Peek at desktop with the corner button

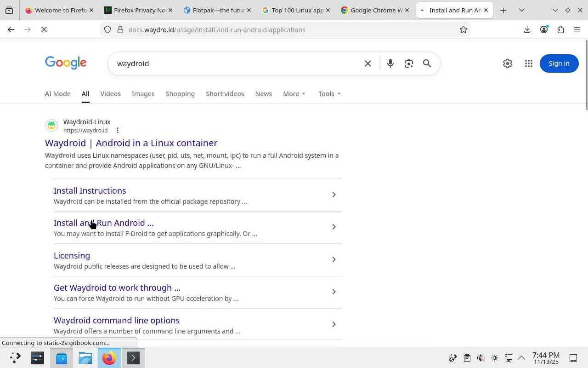(573, 358)
